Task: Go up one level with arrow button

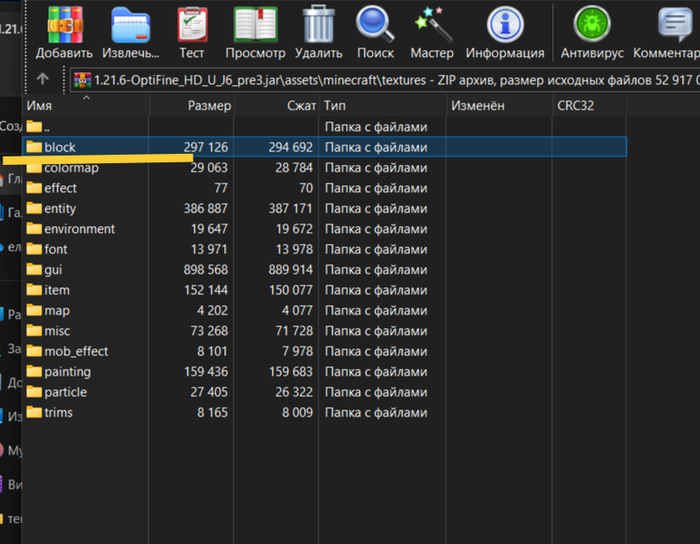Action: tap(42, 78)
